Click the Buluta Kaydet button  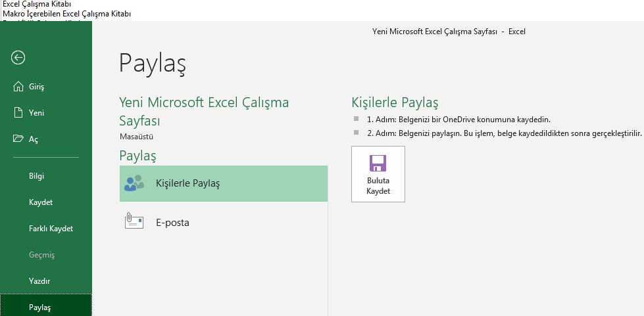coord(378,174)
